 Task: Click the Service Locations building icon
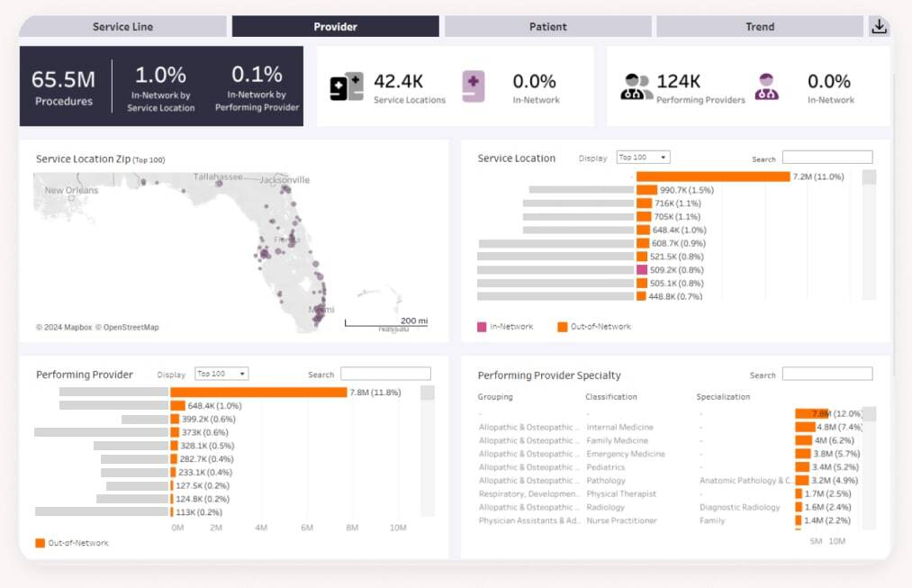347,87
